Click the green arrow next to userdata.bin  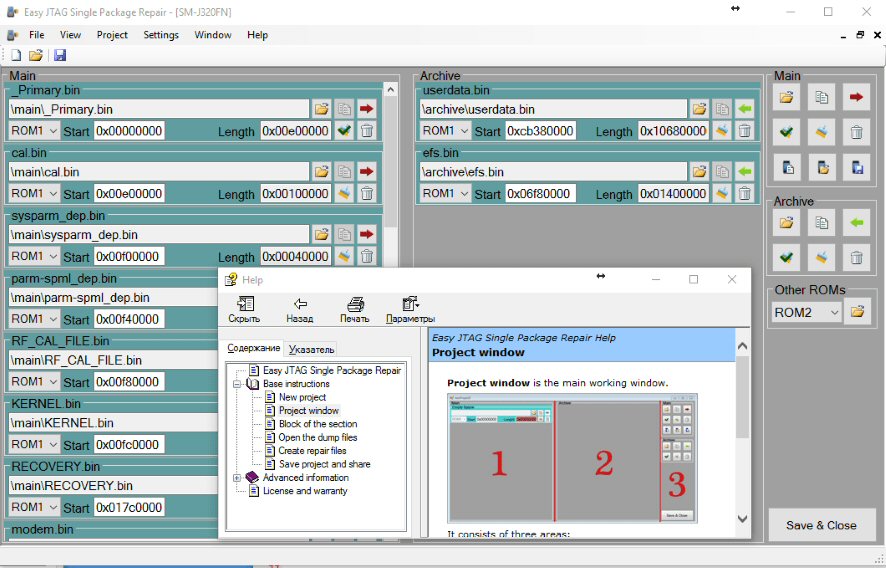tap(745, 108)
